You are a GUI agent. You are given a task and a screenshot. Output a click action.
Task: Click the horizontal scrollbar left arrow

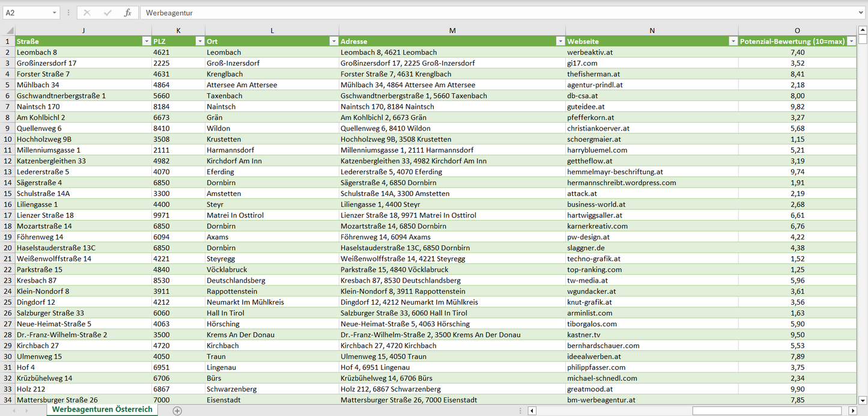532,411
